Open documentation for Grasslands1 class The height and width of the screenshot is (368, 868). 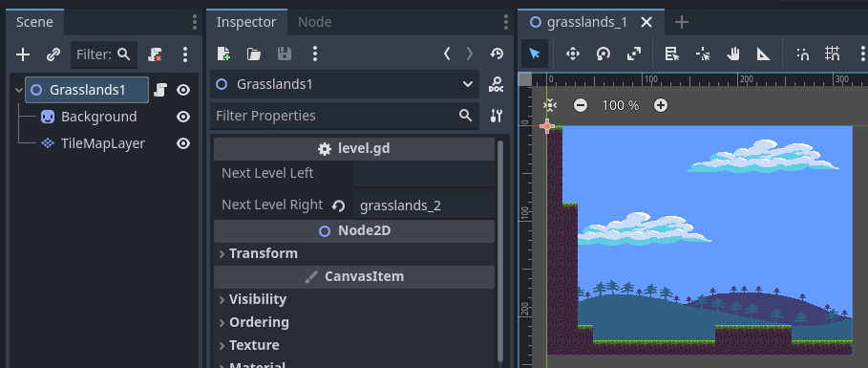pos(496,84)
